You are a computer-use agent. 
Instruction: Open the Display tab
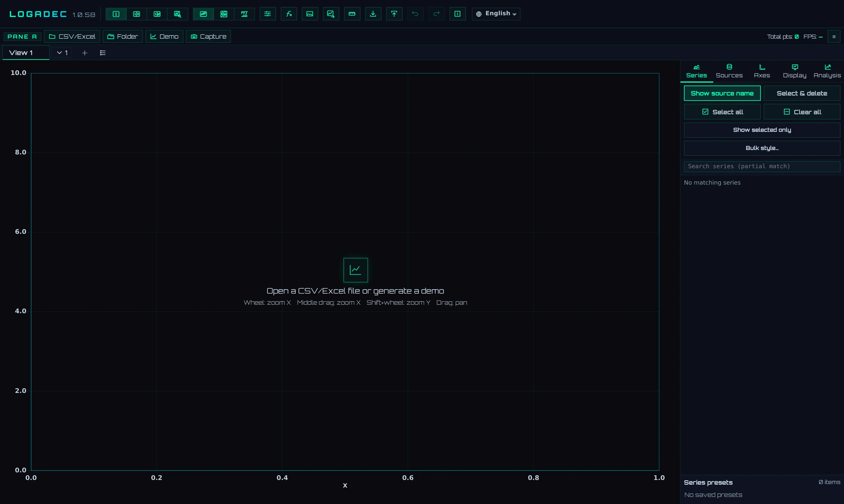794,71
